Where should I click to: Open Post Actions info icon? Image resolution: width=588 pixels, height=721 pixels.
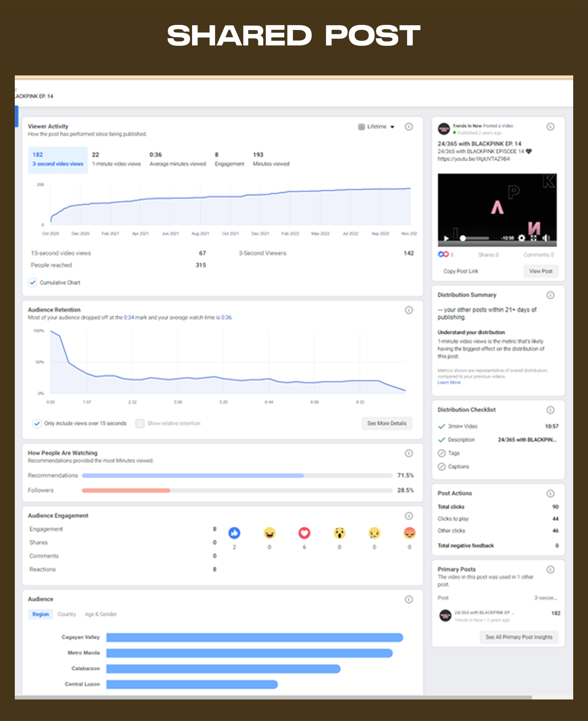click(550, 493)
